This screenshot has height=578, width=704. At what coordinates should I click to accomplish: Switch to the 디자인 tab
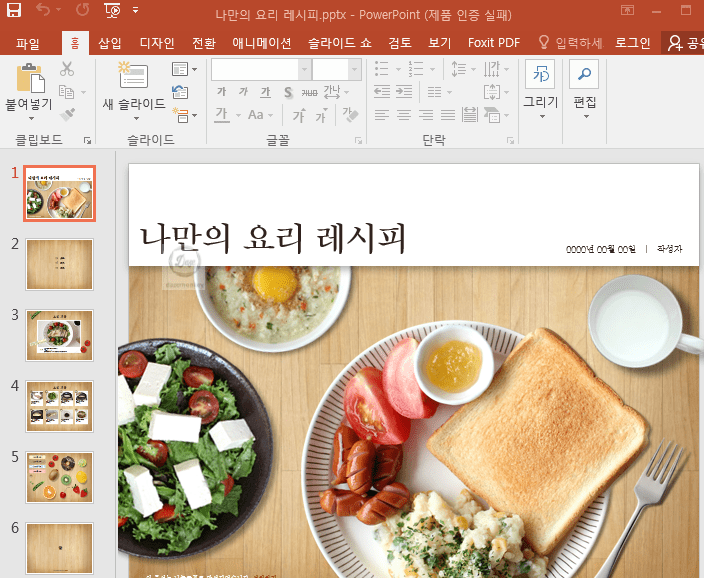pyautogui.click(x=157, y=43)
